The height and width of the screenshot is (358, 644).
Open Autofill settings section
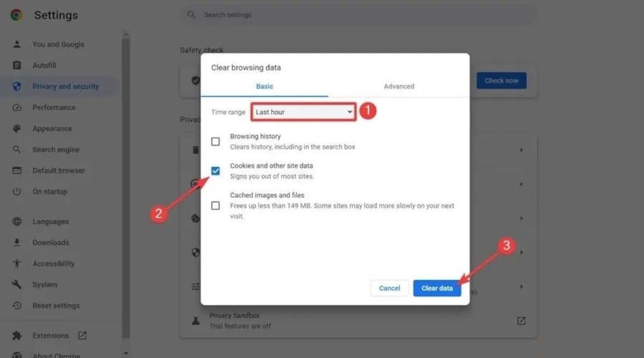tap(45, 65)
